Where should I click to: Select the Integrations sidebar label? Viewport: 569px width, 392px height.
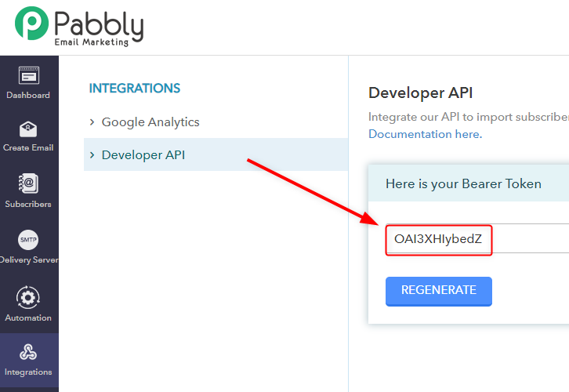click(28, 372)
